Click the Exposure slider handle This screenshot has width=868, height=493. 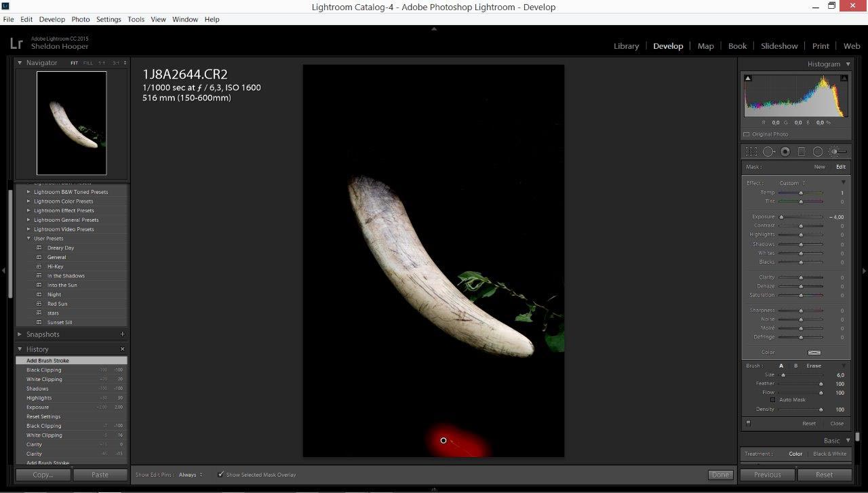coord(781,217)
